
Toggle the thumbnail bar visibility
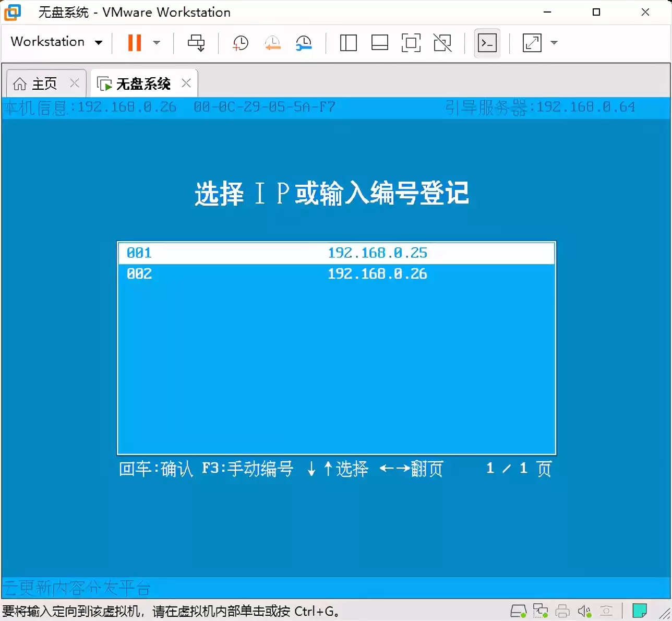(x=379, y=43)
